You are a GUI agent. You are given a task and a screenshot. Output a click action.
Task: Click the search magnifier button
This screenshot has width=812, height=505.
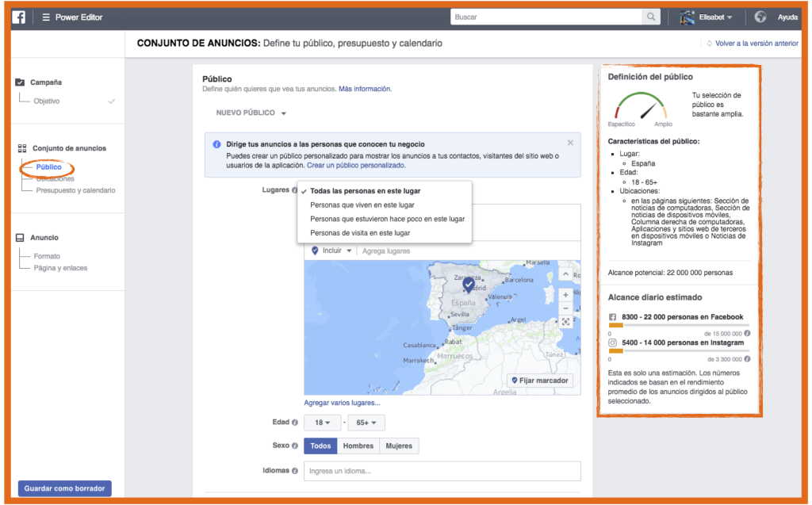click(651, 17)
